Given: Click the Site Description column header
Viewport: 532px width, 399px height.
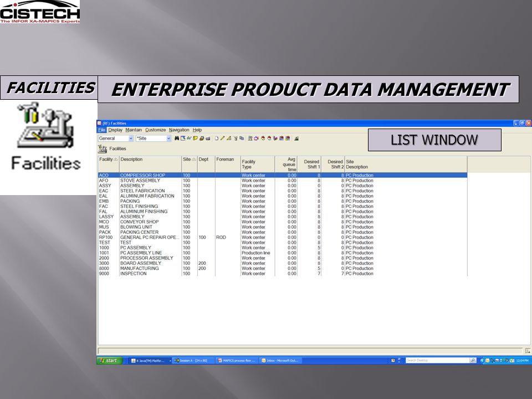Looking at the screenshot, I should point(406,164).
